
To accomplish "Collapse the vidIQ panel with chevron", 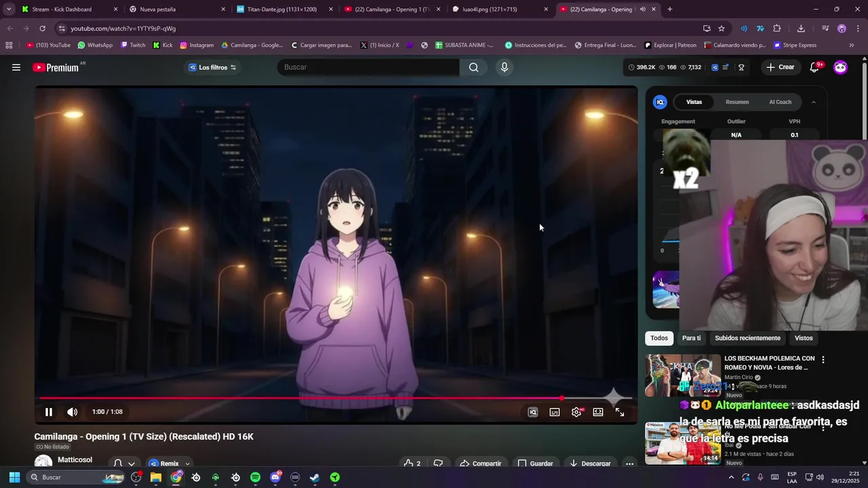I will pyautogui.click(x=814, y=102).
